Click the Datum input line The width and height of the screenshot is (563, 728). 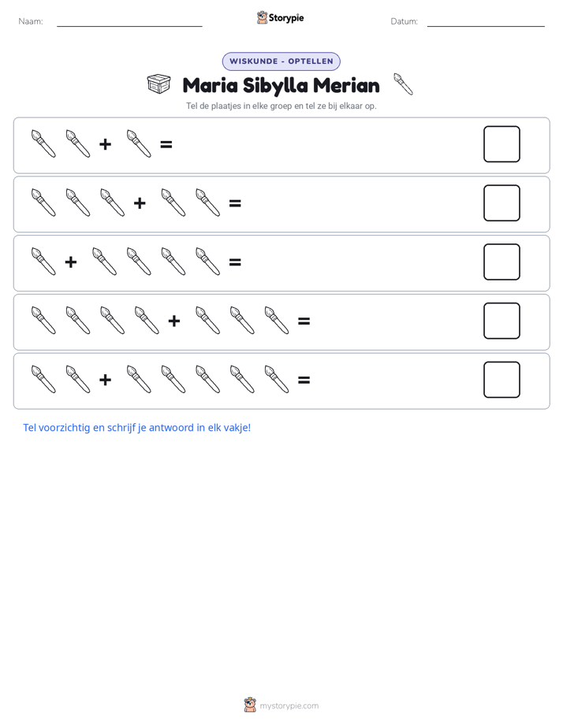[486, 23]
